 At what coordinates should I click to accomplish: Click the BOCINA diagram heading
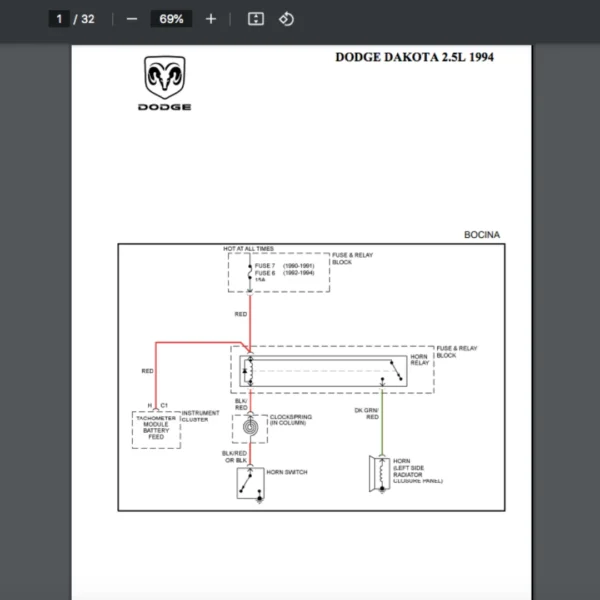click(x=482, y=235)
